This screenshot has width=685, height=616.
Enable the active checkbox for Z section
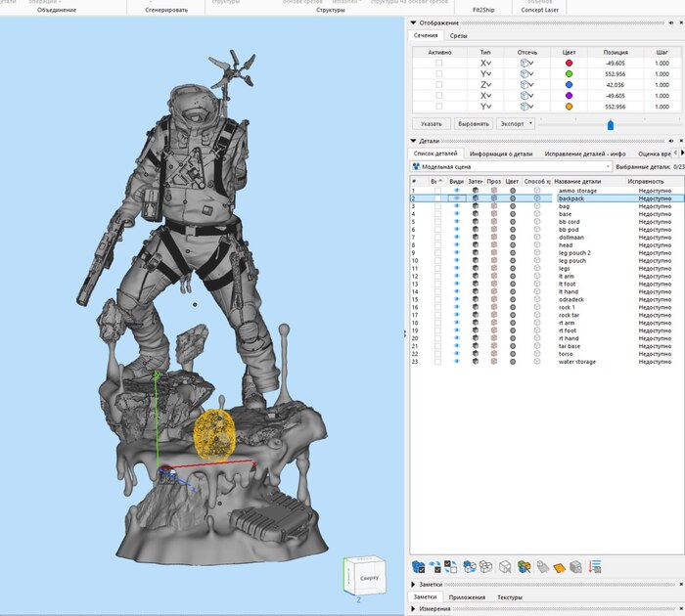439,85
